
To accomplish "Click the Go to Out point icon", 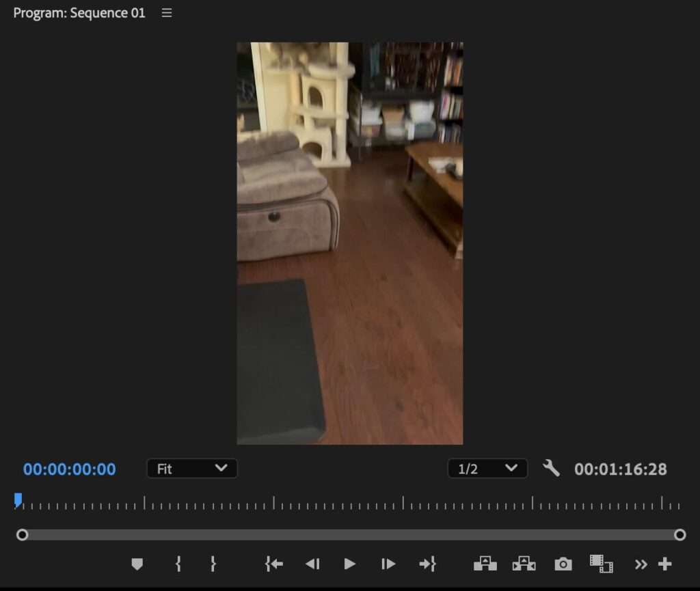I will coord(427,564).
